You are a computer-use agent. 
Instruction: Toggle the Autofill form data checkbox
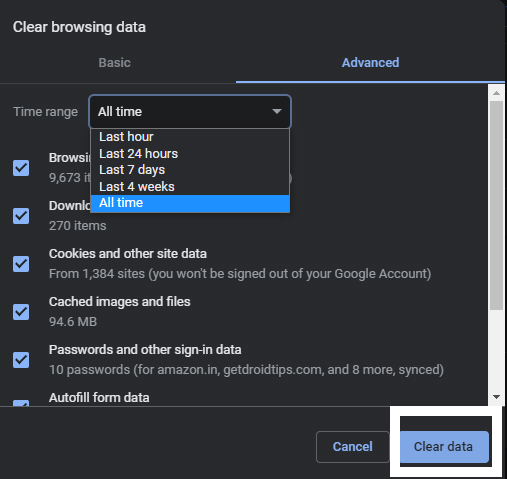point(21,403)
